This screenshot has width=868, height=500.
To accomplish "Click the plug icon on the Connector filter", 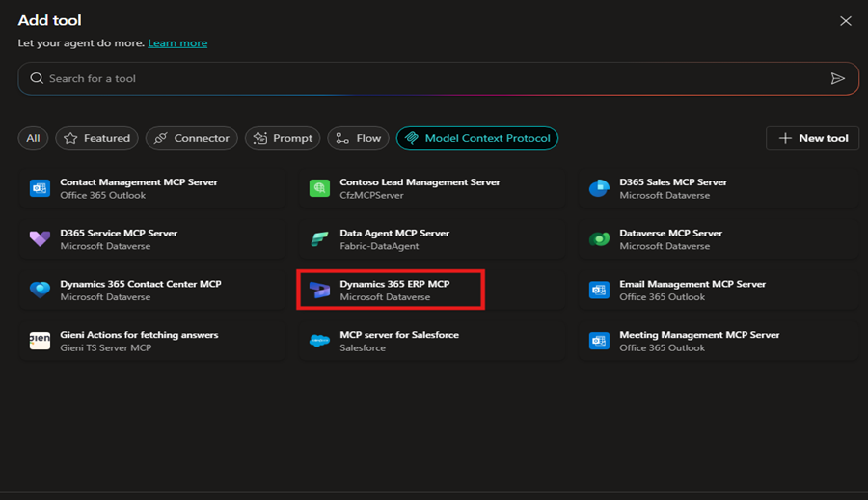I will [160, 138].
